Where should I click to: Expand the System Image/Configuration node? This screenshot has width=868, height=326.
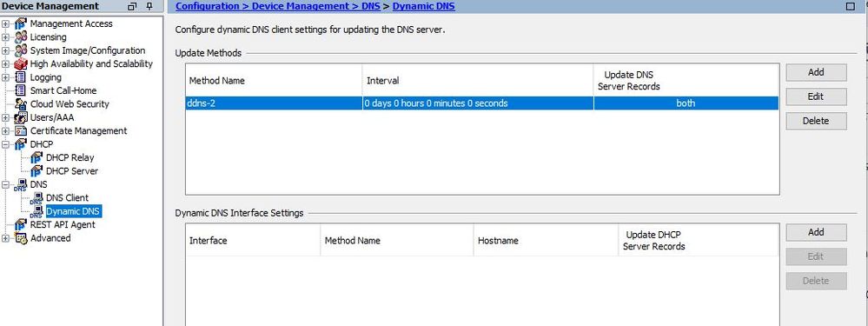point(5,50)
